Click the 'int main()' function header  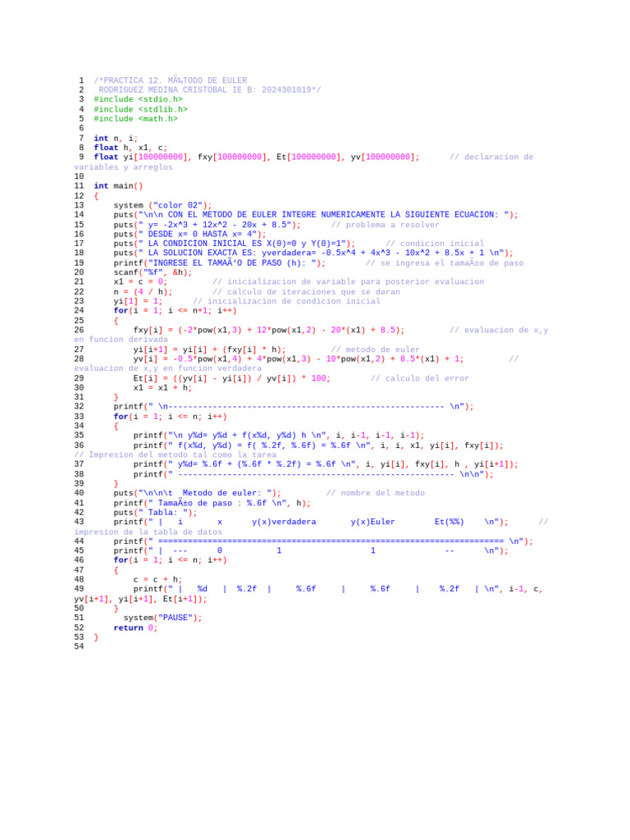pyautogui.click(x=118, y=186)
